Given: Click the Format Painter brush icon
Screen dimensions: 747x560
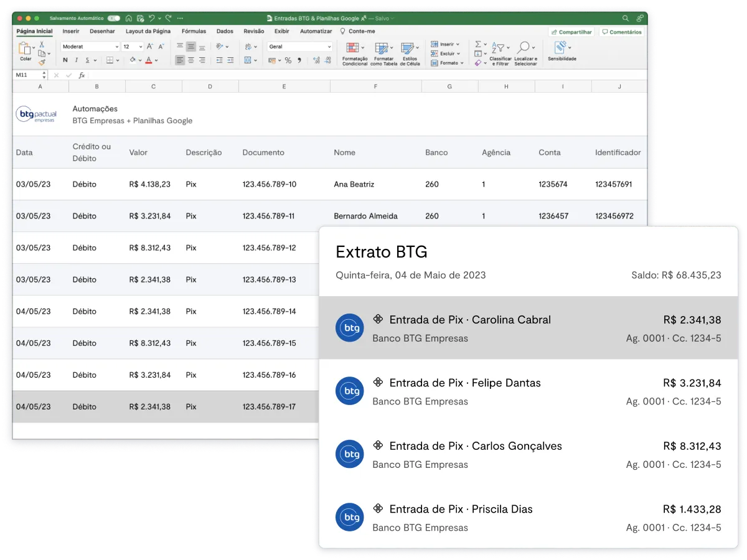Looking at the screenshot, I should pos(42,62).
